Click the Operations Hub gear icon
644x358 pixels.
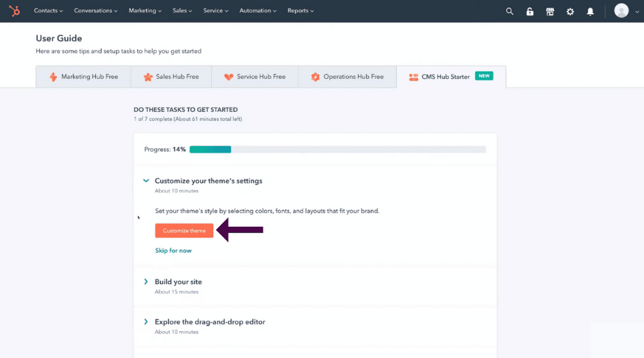tap(315, 77)
